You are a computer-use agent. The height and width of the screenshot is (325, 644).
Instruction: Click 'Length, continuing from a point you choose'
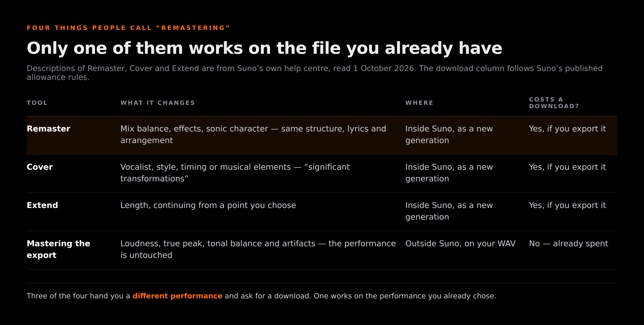208,205
